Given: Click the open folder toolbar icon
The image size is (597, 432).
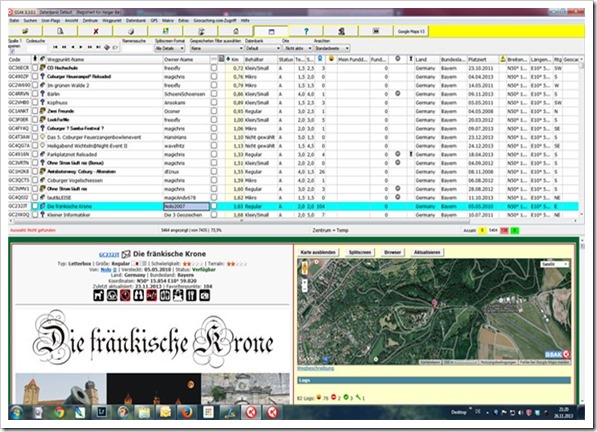Looking at the screenshot, I should (25, 31).
